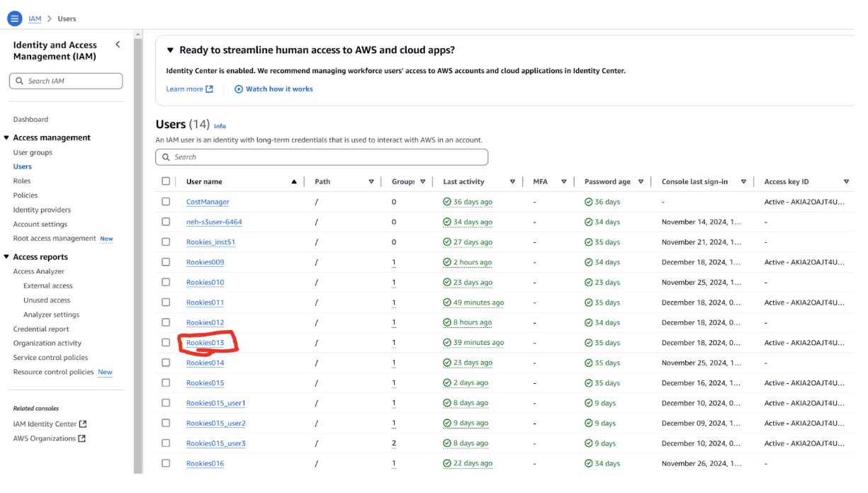The height and width of the screenshot is (493, 868).
Task: Click the groups count for Rookies015_user3
Action: [394, 443]
